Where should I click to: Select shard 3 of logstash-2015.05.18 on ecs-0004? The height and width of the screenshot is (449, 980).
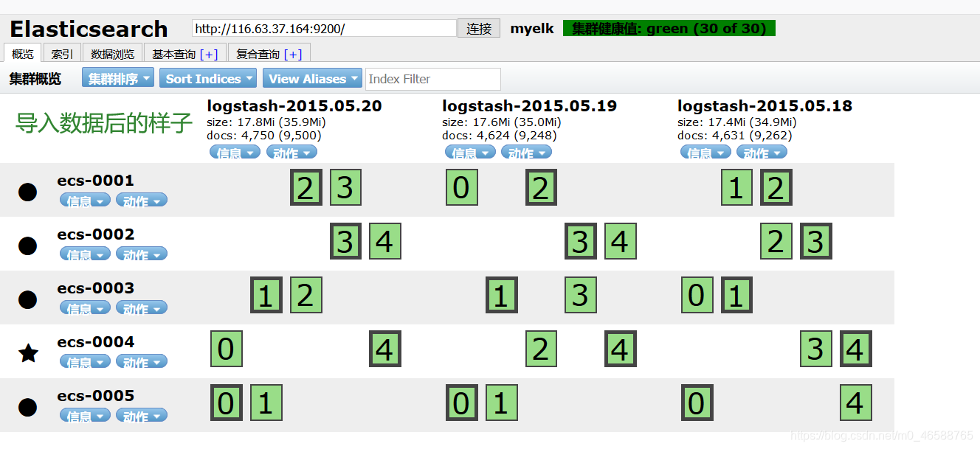[816, 349]
